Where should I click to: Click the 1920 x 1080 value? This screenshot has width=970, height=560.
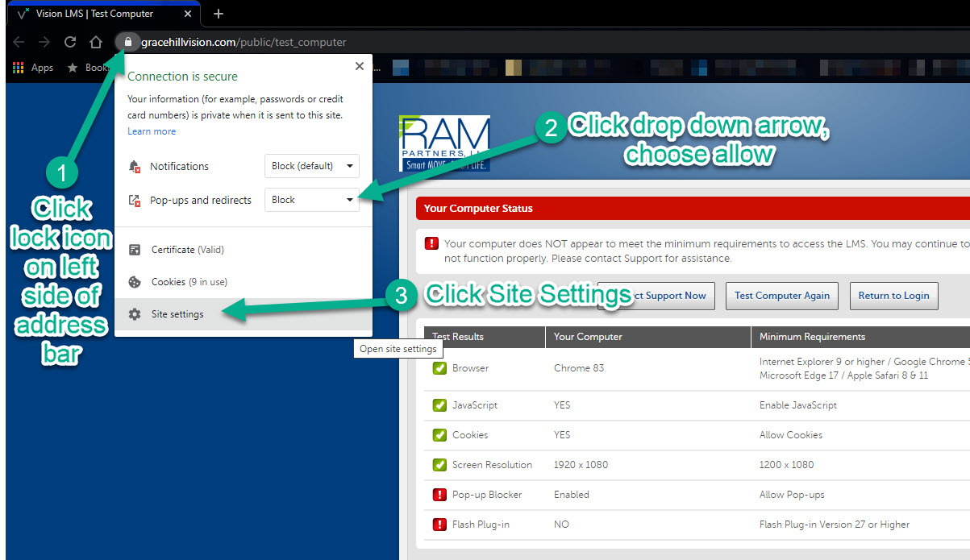point(581,465)
